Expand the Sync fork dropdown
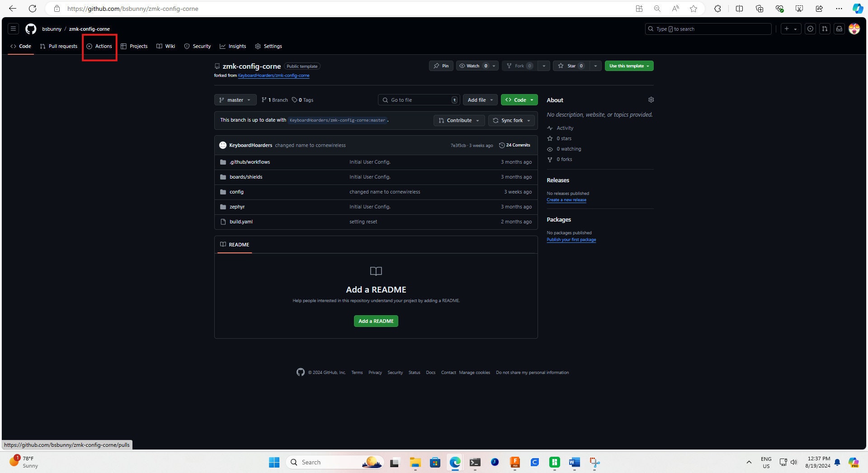The image size is (868, 473). pyautogui.click(x=511, y=120)
